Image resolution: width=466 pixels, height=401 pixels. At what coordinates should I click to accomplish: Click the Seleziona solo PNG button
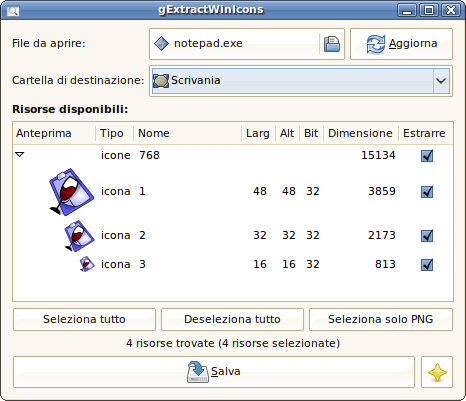click(381, 319)
